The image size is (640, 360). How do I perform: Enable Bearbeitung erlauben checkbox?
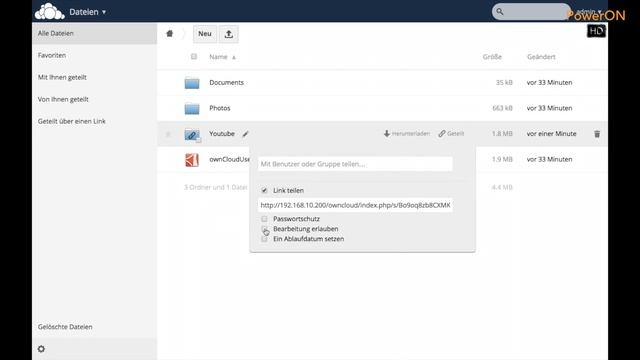tap(264, 229)
